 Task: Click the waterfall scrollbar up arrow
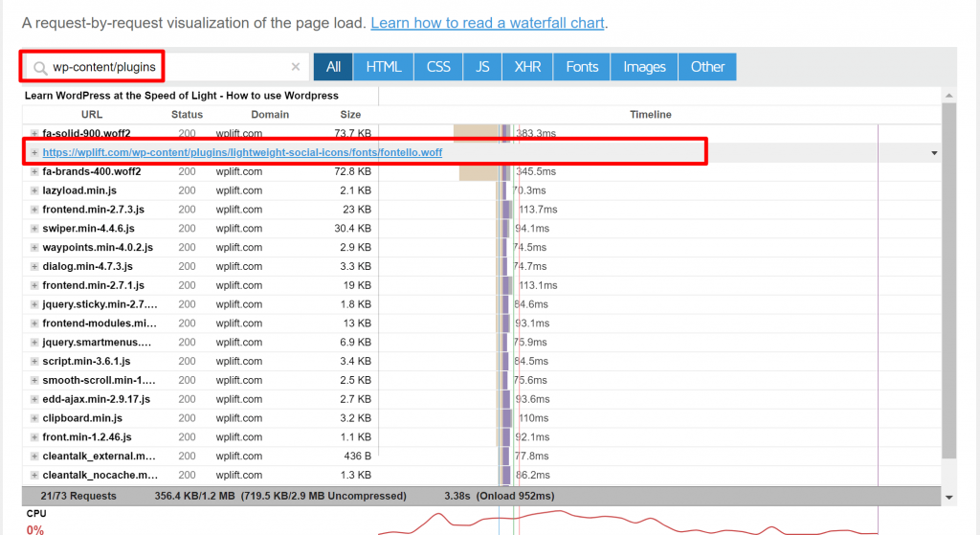[948, 96]
